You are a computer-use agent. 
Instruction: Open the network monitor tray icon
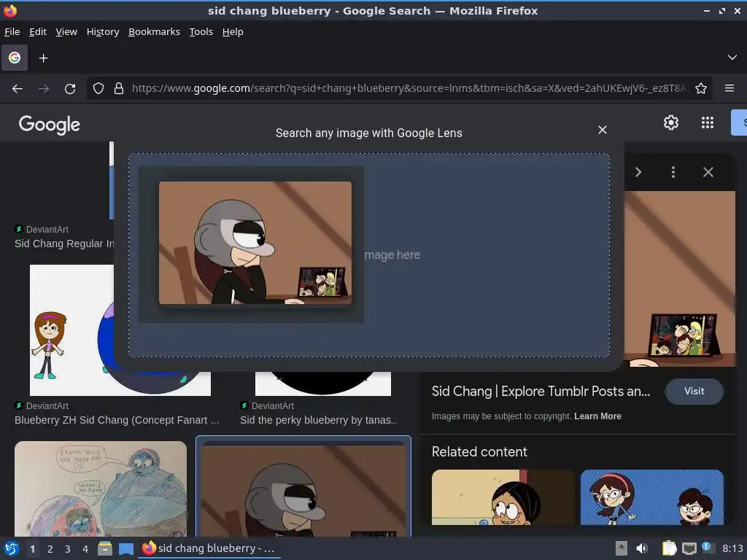689,548
